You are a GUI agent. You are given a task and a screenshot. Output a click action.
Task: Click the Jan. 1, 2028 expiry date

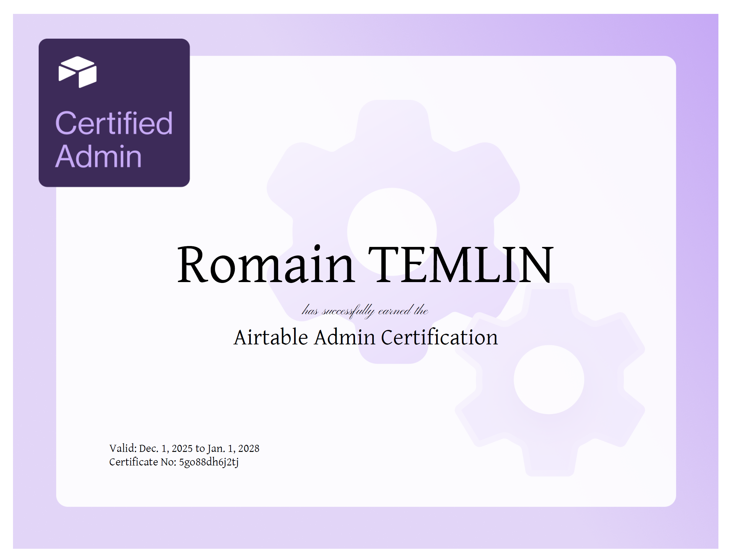233,449
